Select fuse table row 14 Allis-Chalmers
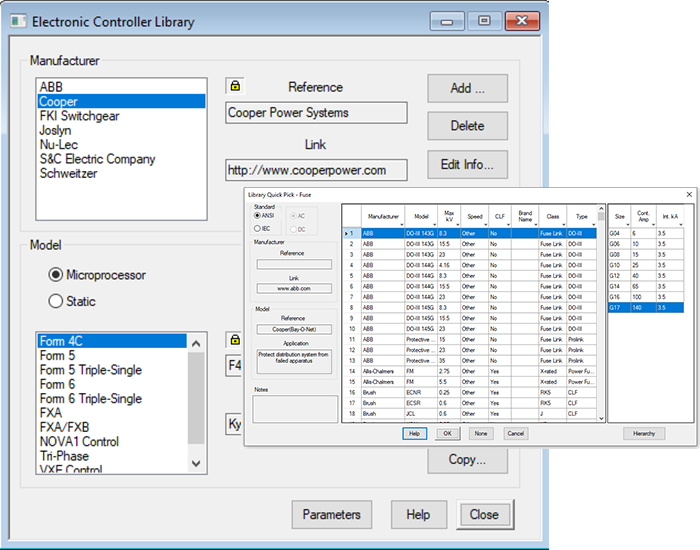This screenshot has width=700, height=550. pyautogui.click(x=470, y=371)
